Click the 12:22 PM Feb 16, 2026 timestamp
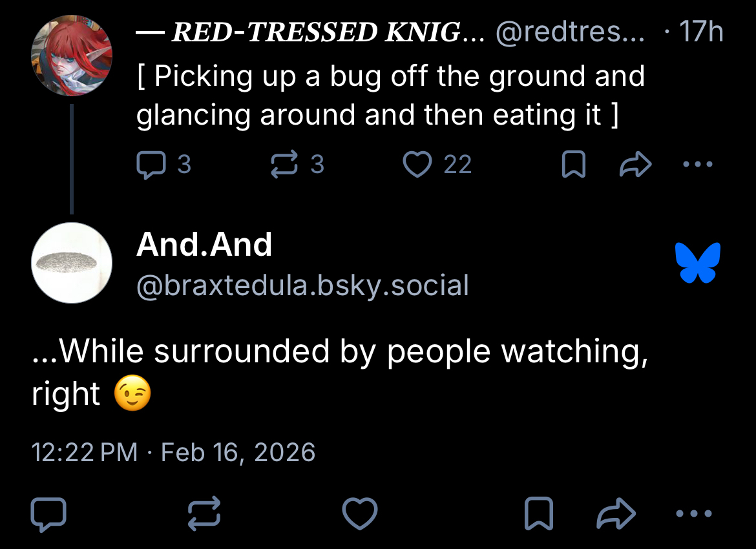Screen dimensions: 756x549 [x=173, y=452]
